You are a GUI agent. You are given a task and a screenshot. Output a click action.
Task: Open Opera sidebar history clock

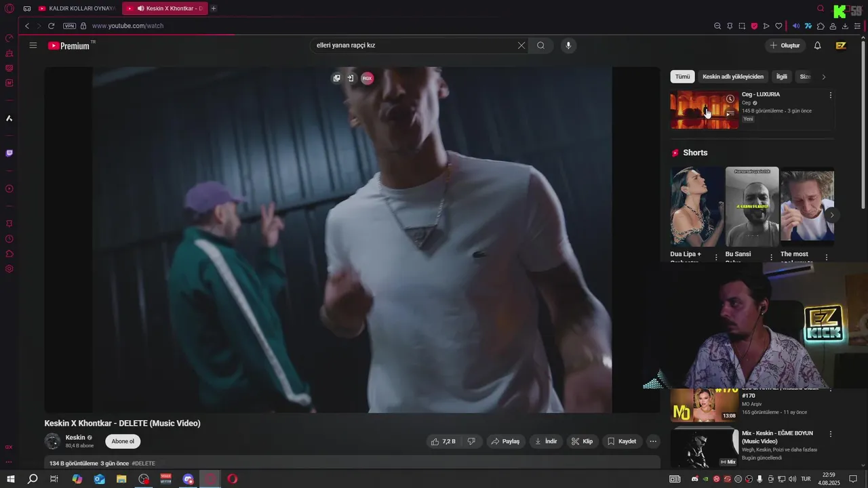click(x=9, y=239)
